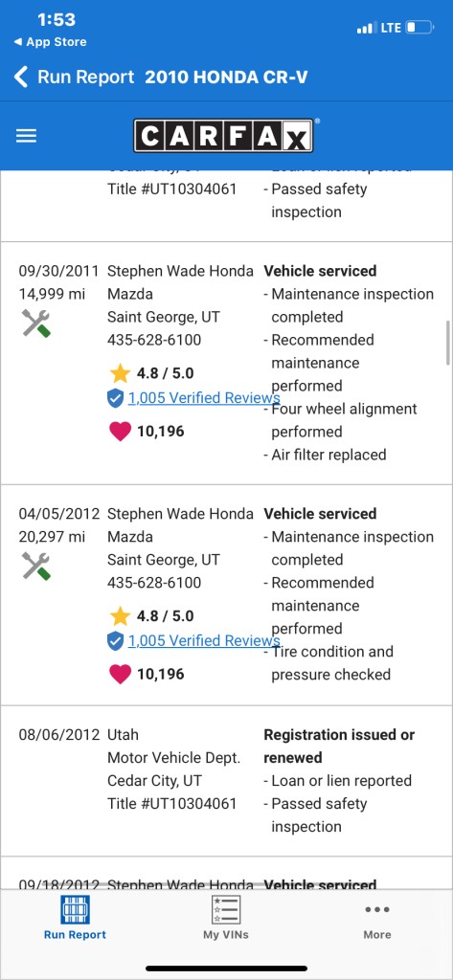Open the More tab

pos(377,918)
